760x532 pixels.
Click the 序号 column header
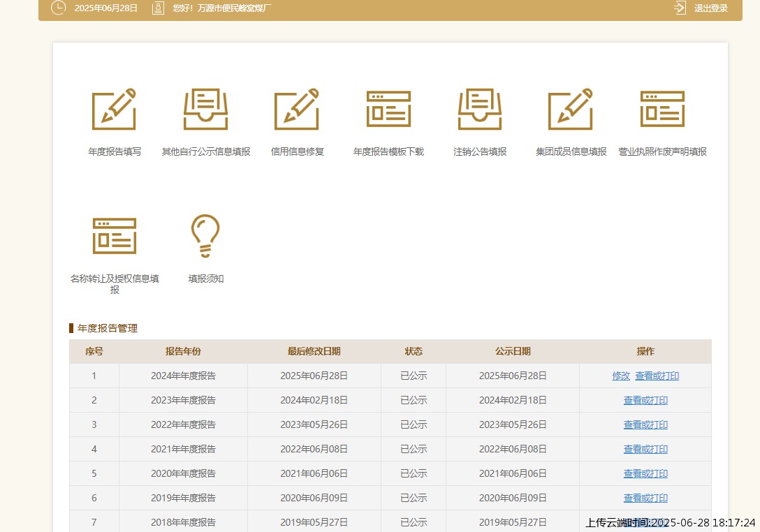pyautogui.click(x=94, y=351)
